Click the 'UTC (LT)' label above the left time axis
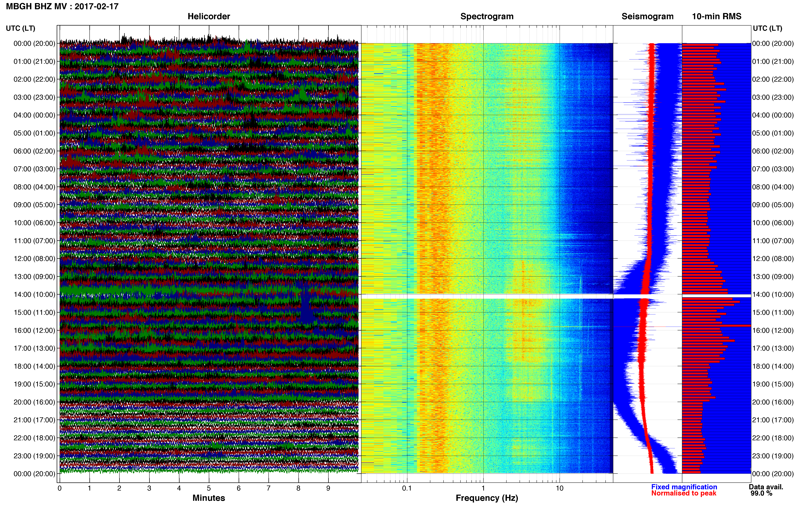The width and height of the screenshot is (812, 508). coord(21,28)
